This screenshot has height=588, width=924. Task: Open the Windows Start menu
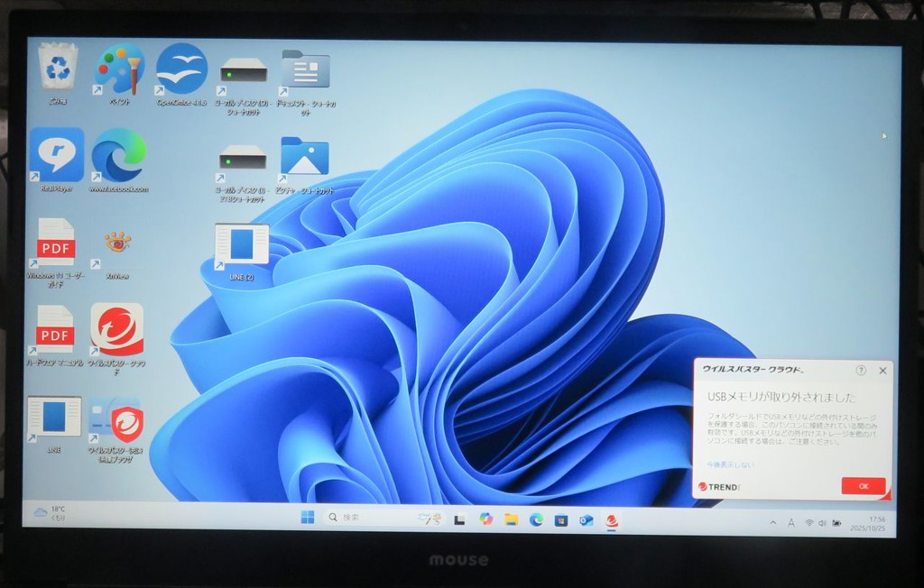(x=308, y=518)
